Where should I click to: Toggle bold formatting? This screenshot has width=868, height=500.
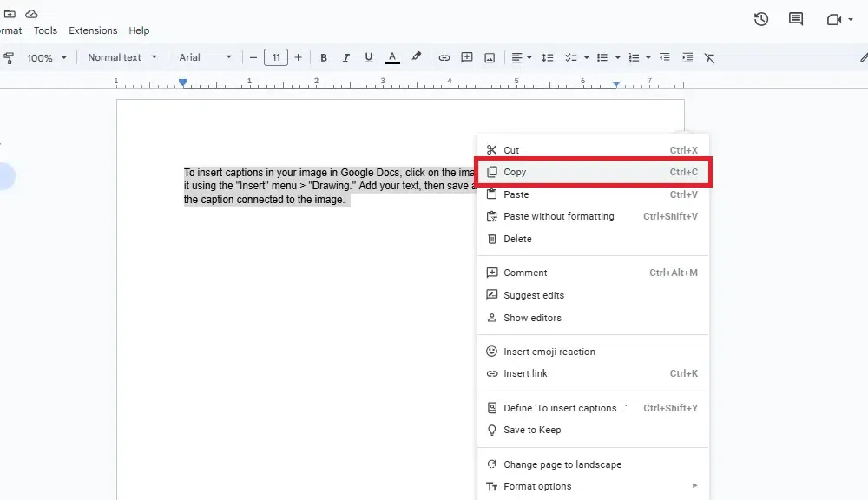pos(323,57)
